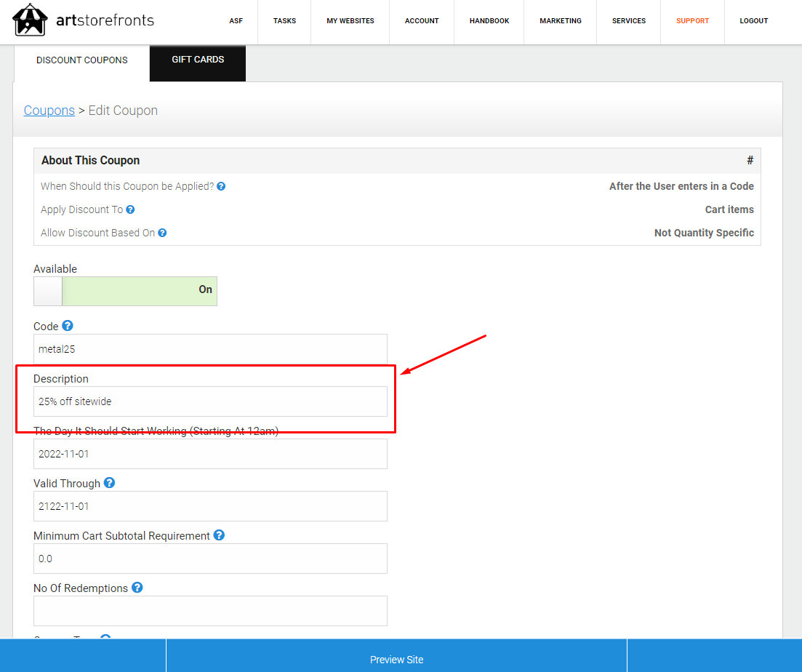Screen dimensions: 802x672
Task: Select the Description field with 25% off sitewide
Action: point(210,401)
